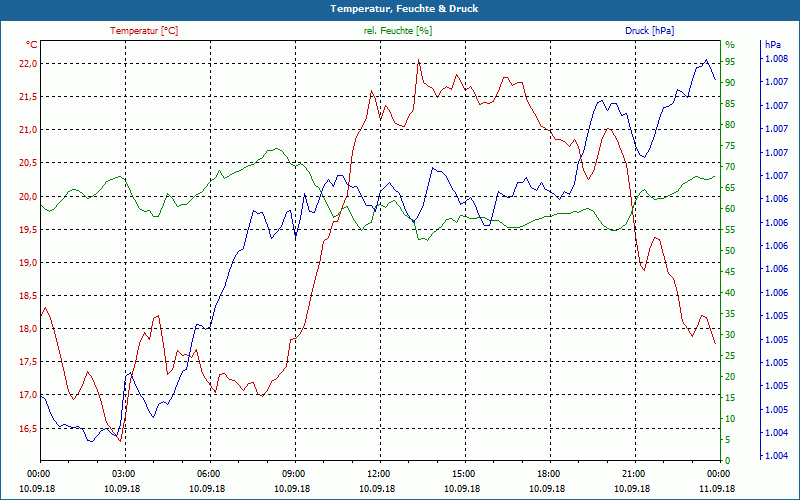This screenshot has width=800, height=500.
Task: Click the 40 humidity tick label
Action: [730, 292]
